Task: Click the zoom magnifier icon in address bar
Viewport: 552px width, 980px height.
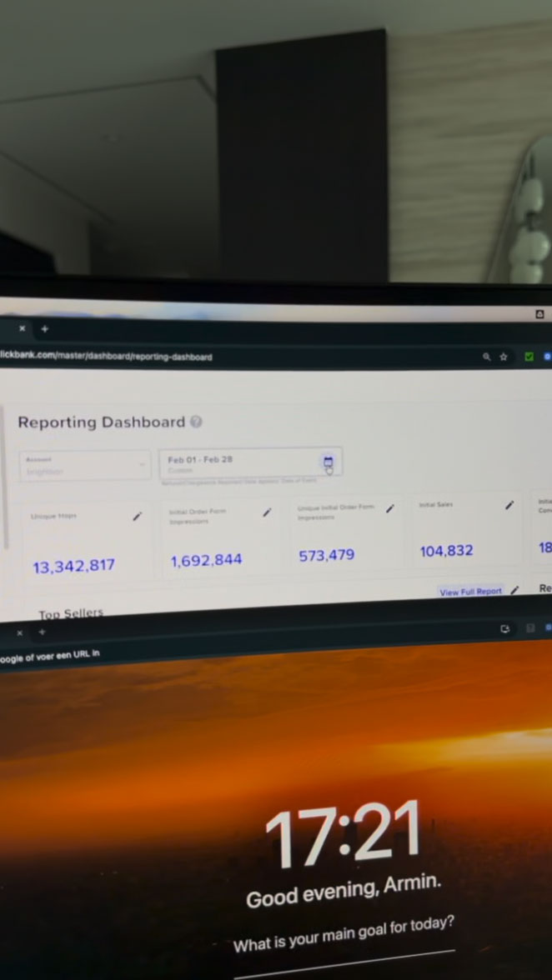Action: point(486,357)
